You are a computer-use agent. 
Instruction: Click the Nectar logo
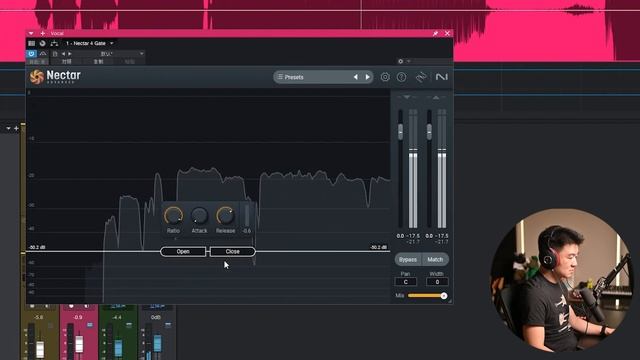point(55,76)
